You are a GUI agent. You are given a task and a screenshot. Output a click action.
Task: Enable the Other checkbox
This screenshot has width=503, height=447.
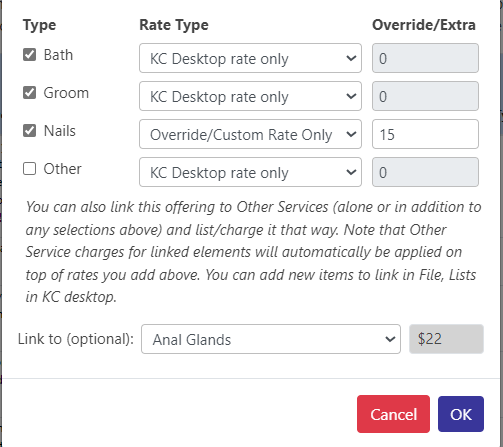(29, 169)
